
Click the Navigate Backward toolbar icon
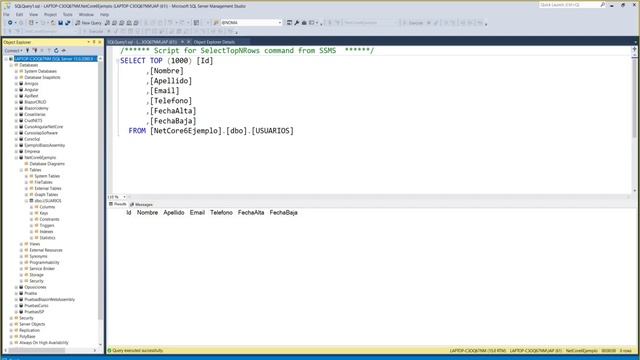point(10,23)
